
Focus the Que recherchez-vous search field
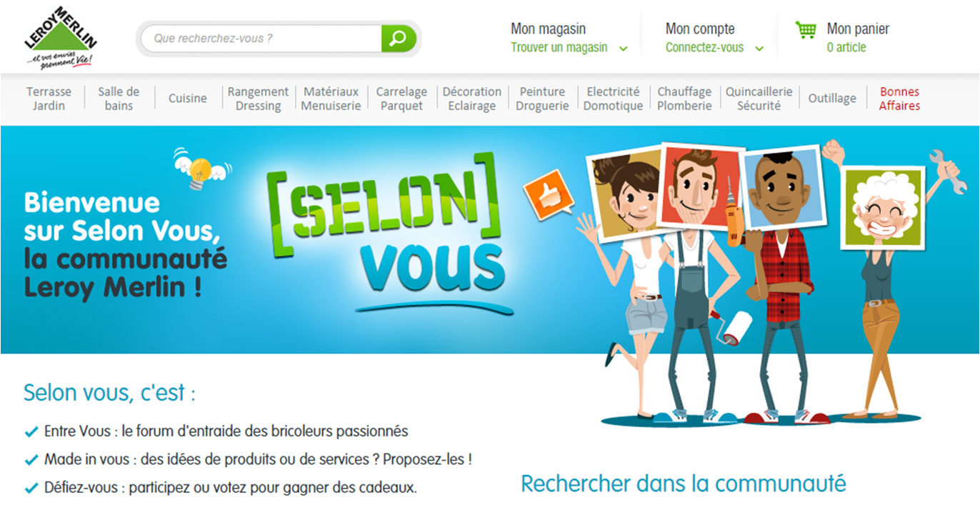(x=261, y=38)
